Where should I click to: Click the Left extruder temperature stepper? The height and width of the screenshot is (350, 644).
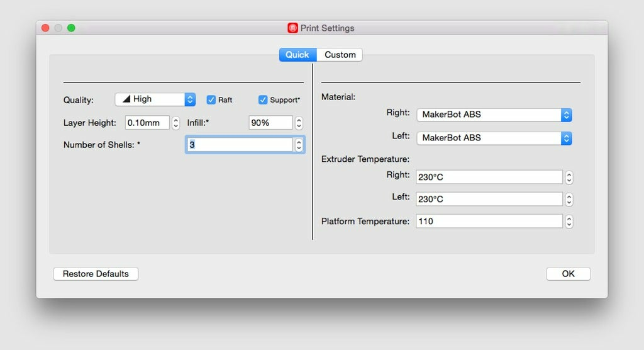point(569,199)
